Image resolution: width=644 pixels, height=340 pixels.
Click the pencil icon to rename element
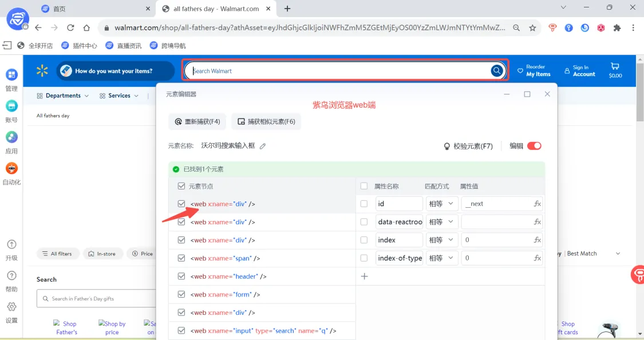[x=263, y=147]
